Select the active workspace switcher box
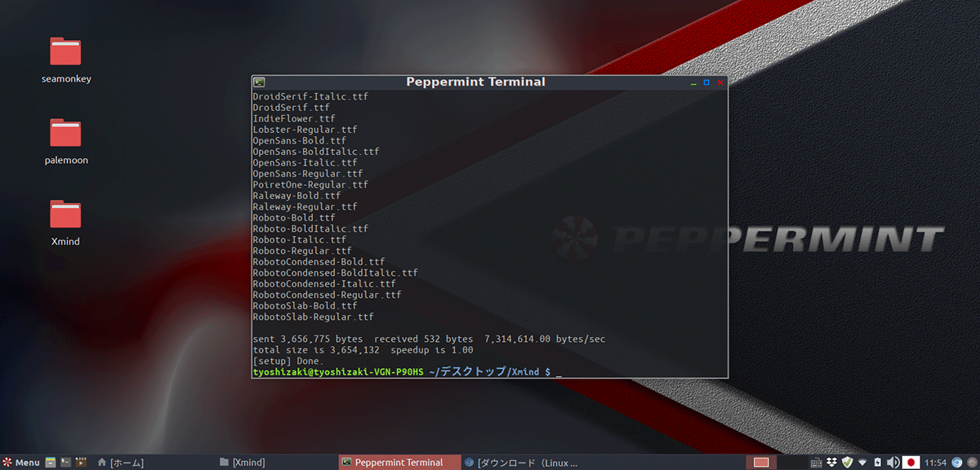980x470 pixels. [761, 463]
